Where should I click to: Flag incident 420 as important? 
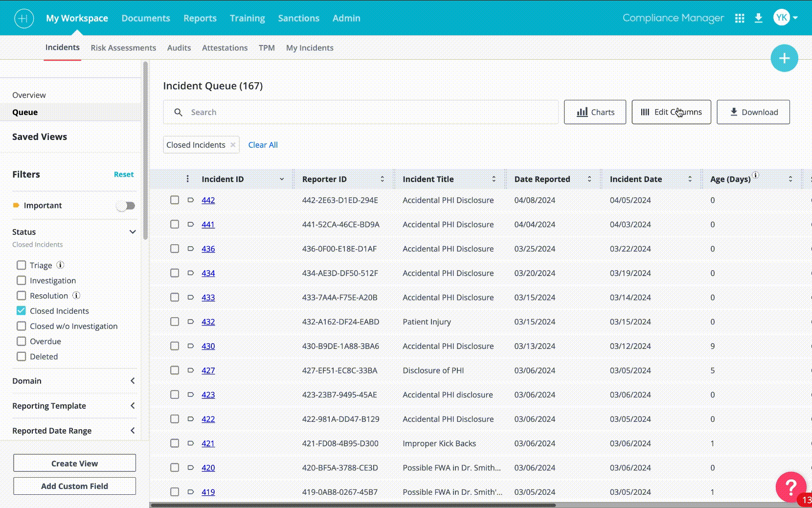(191, 467)
